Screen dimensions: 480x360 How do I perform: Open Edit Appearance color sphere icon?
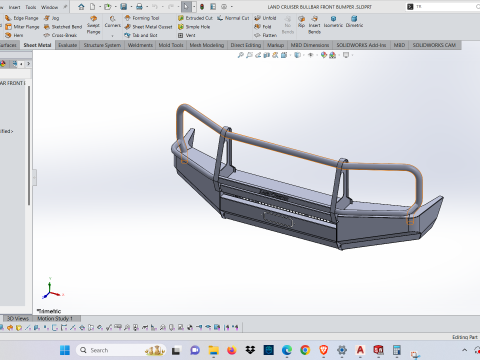tap(324, 55)
